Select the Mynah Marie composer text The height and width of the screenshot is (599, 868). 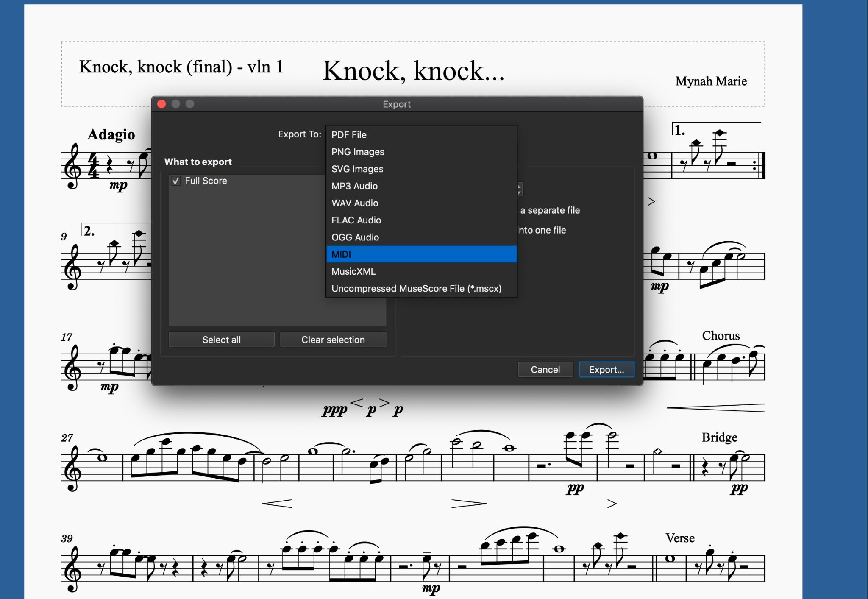tap(711, 81)
